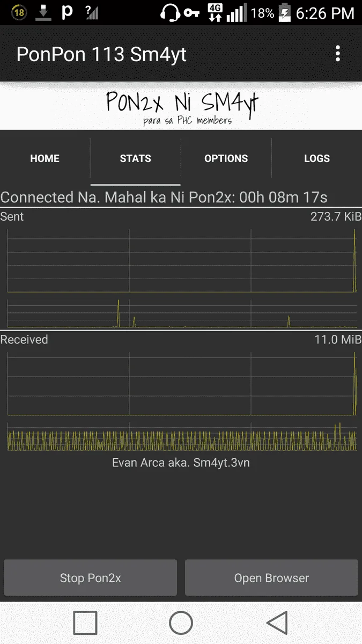This screenshot has width=362, height=644.
Task: Go to the OPTIONS tab
Action: coord(226,158)
